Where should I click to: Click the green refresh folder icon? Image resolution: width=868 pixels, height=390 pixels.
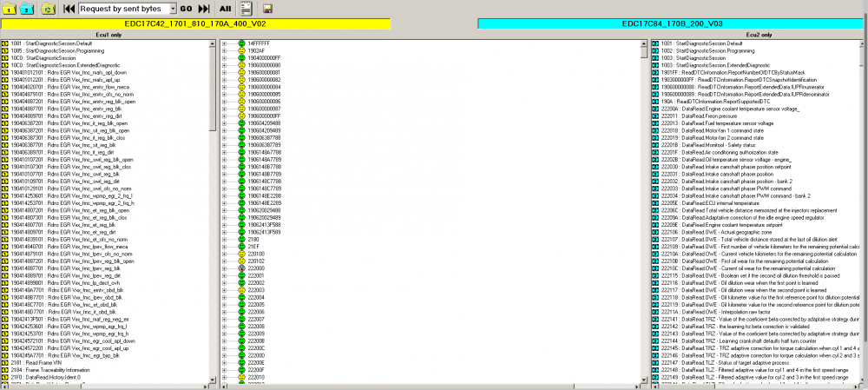coord(49,9)
